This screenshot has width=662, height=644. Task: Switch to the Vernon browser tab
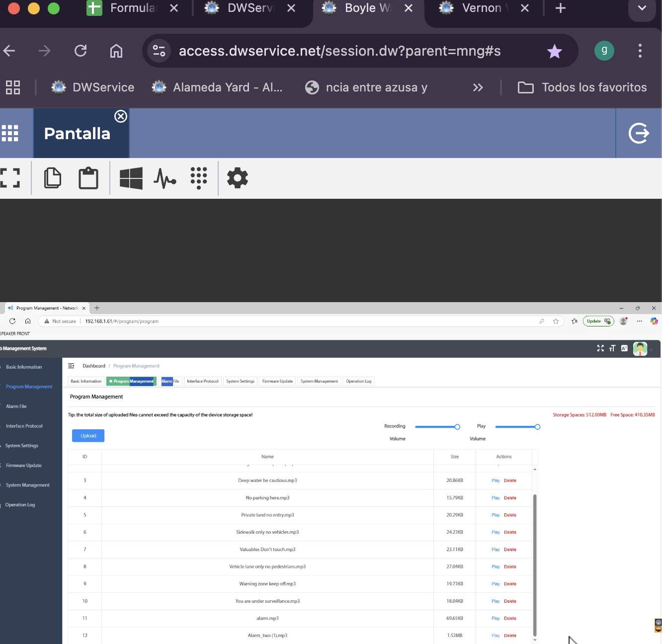[485, 8]
